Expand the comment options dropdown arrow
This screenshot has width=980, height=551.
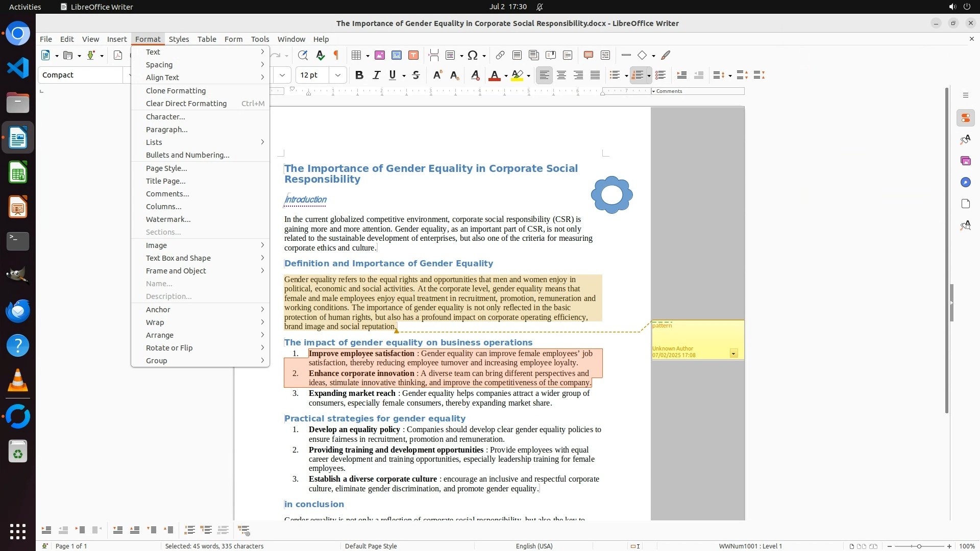(733, 354)
